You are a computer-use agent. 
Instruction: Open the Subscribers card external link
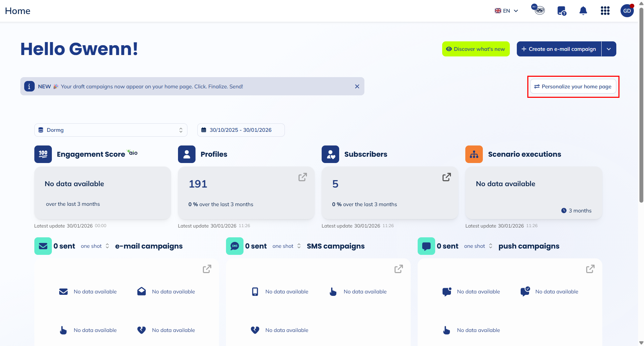446,177
